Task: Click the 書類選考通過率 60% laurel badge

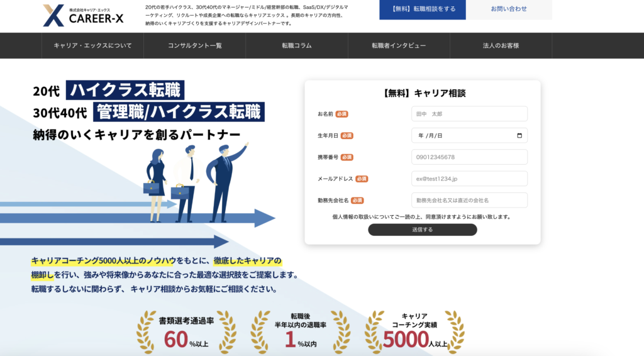Action: pyautogui.click(x=187, y=331)
